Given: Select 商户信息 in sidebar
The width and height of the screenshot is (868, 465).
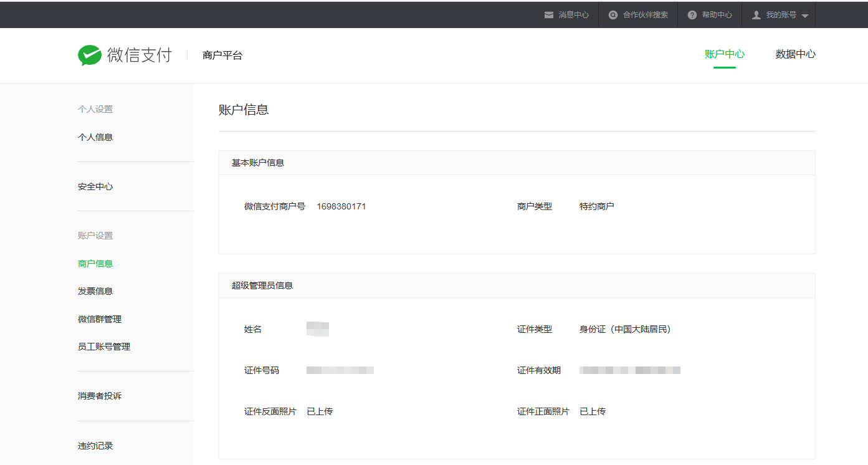Looking at the screenshot, I should point(95,264).
